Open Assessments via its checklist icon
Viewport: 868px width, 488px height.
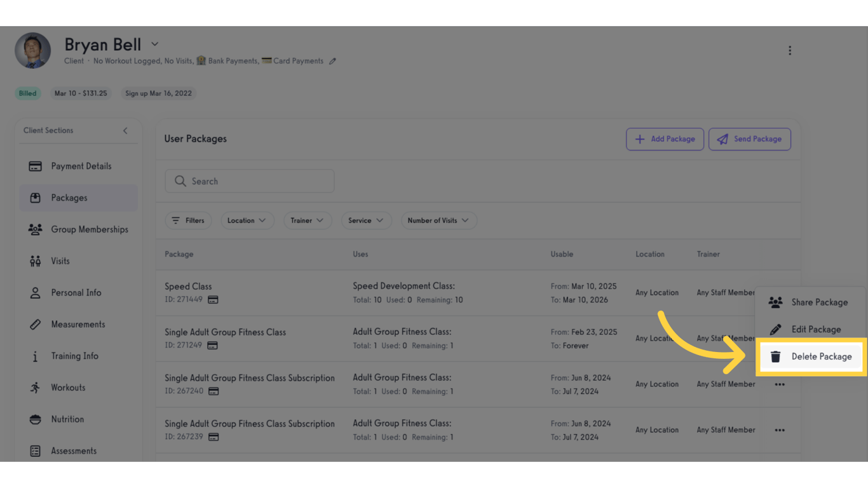[x=35, y=451]
